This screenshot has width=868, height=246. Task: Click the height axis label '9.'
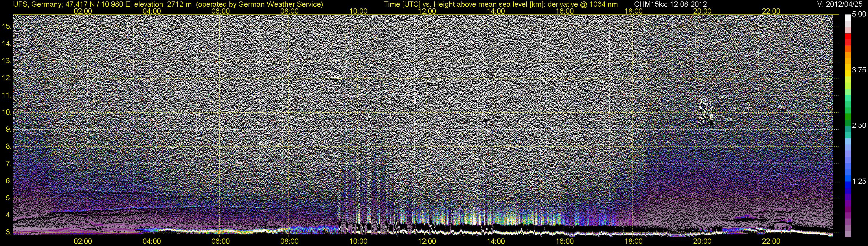click(x=9, y=129)
